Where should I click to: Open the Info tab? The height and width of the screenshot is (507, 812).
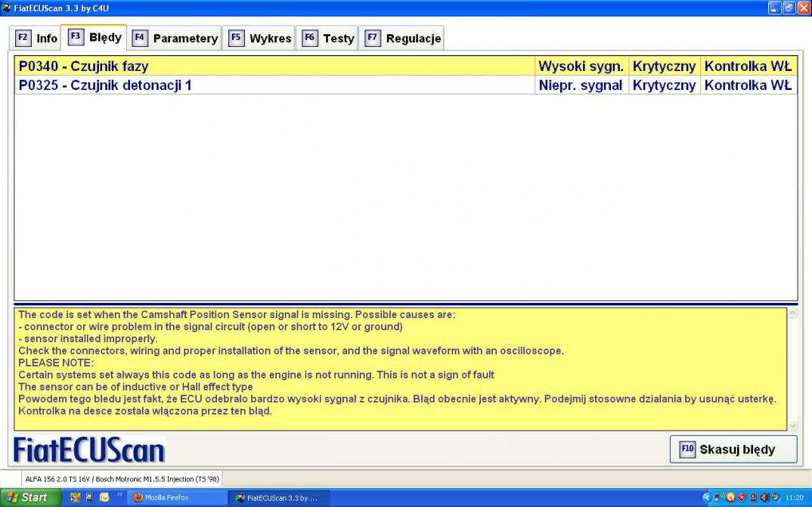36,38
